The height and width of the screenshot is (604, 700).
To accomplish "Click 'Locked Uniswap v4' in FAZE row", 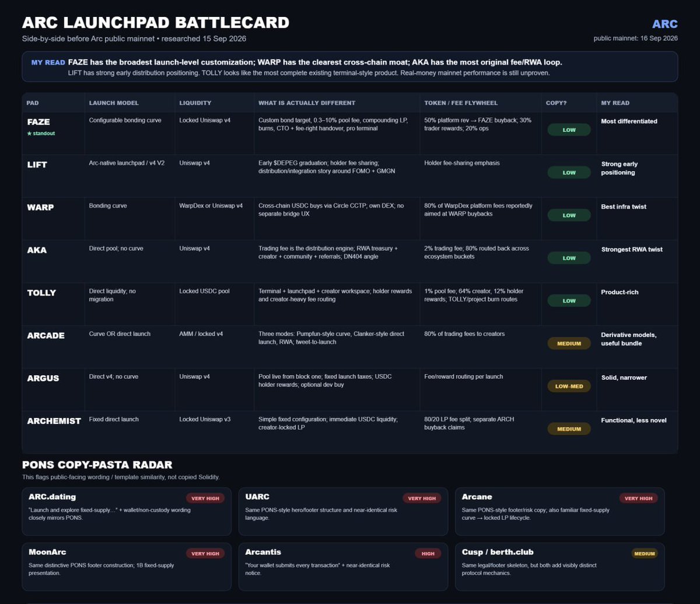I will (206, 120).
